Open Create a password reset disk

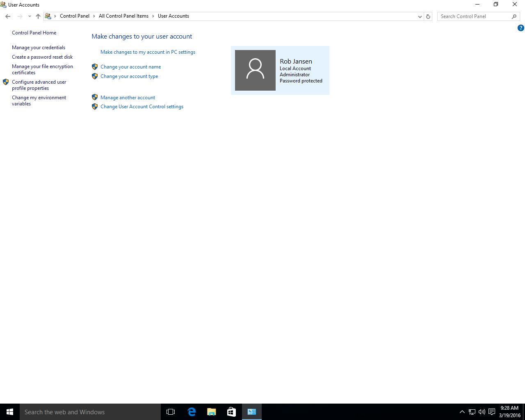42,57
